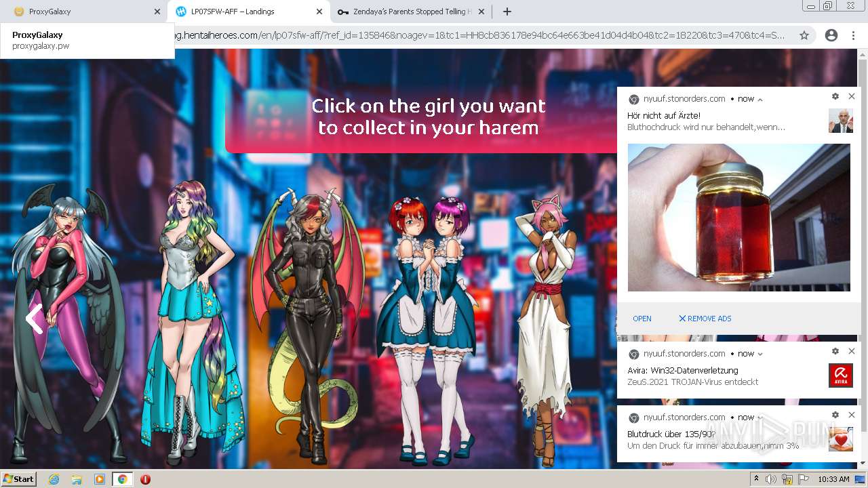This screenshot has height=488, width=868.
Task: Open the Windows Start menu
Action: [18, 479]
